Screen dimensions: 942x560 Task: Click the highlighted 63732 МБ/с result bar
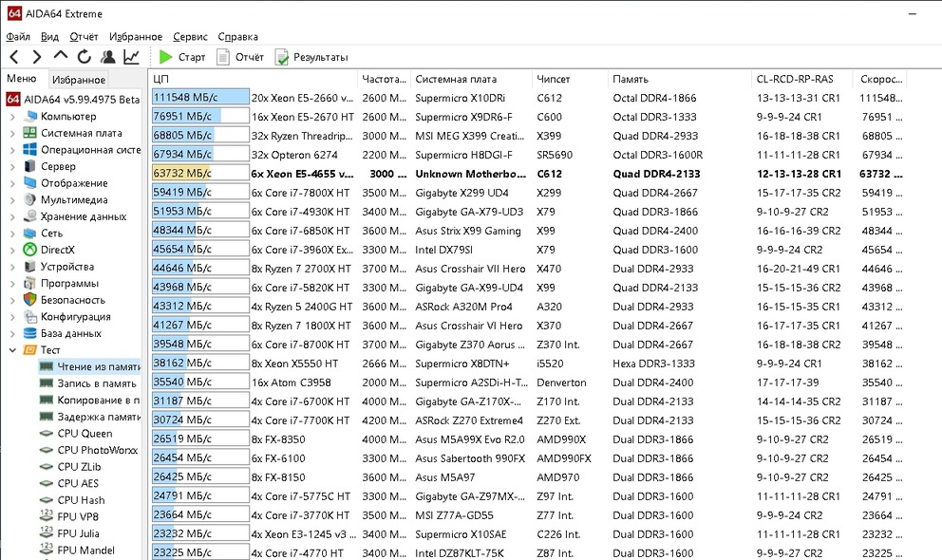click(200, 174)
